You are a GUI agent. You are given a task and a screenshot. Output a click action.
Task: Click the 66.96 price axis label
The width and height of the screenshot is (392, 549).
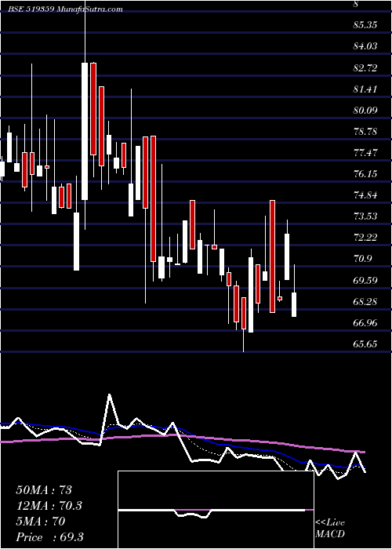(365, 323)
